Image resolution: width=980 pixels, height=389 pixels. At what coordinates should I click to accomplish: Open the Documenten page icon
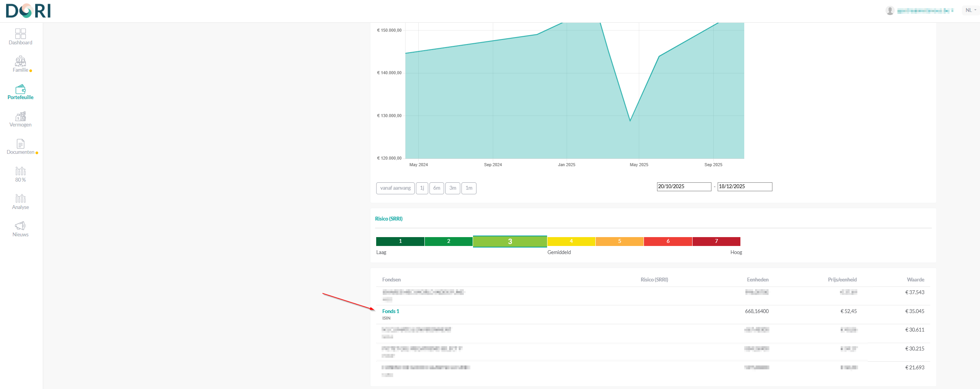pos(20,144)
